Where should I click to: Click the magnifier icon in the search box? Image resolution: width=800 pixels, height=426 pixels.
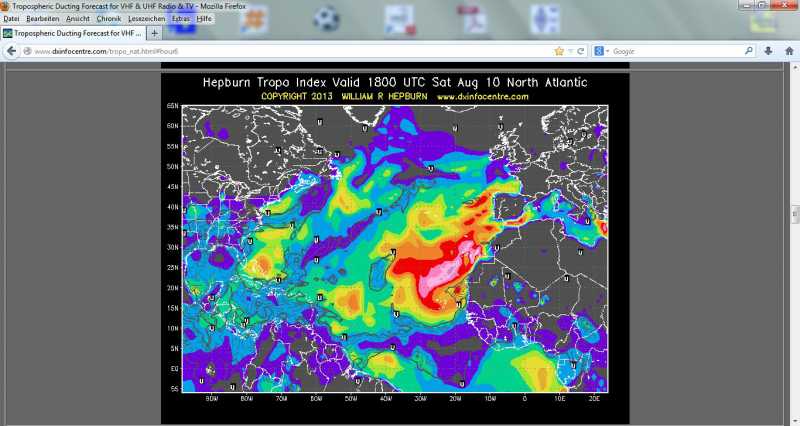[x=749, y=50]
